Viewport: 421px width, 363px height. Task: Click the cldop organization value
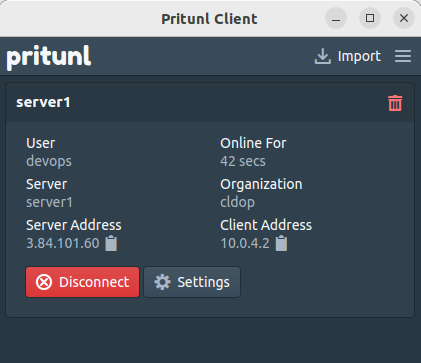coord(237,202)
